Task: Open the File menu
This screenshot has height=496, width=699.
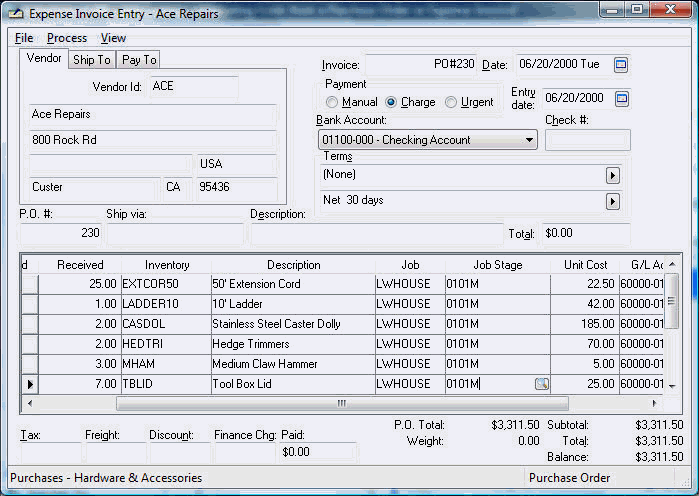Action: 24,38
